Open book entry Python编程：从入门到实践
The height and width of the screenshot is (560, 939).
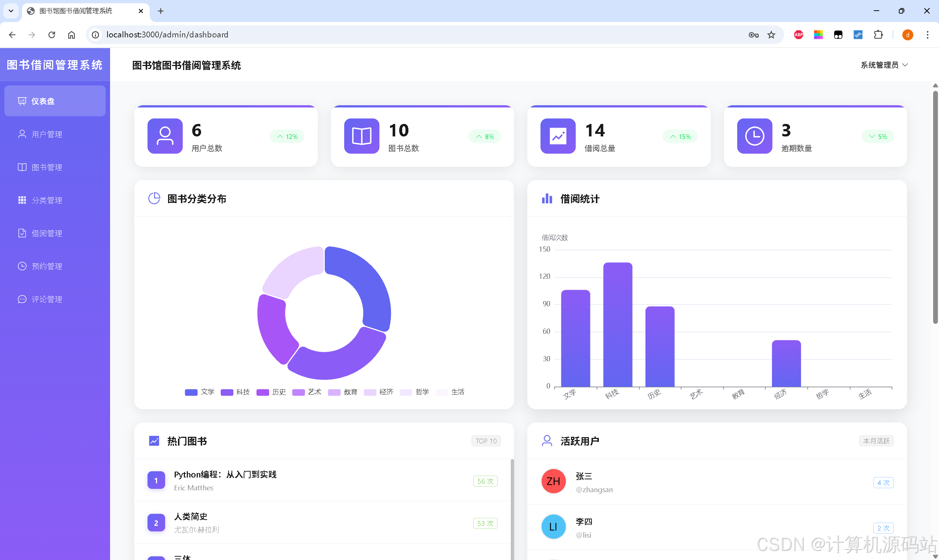pyautogui.click(x=225, y=474)
